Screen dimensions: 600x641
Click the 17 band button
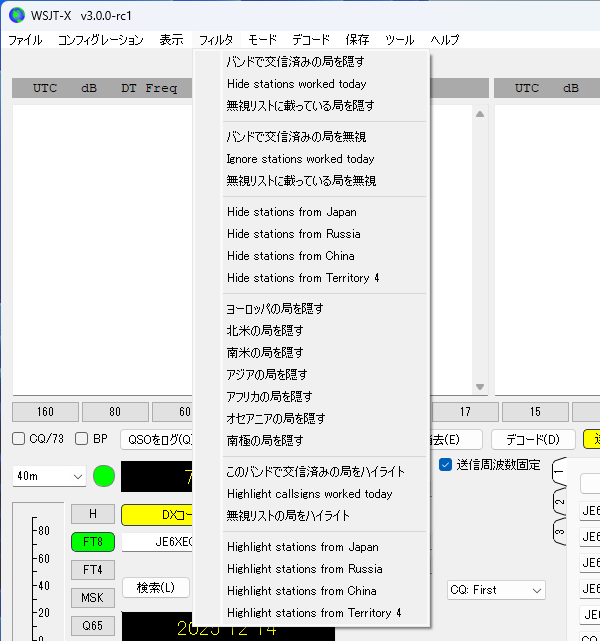[x=465, y=412]
